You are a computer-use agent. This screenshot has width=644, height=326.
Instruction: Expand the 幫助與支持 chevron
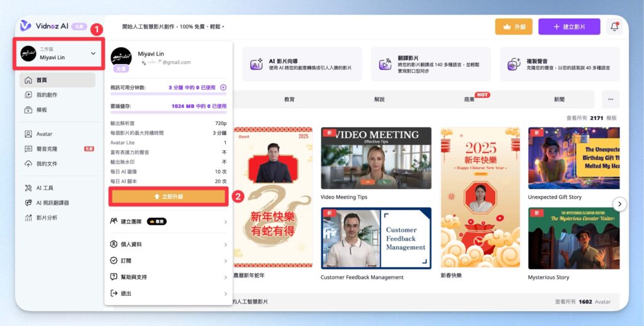[226, 277]
